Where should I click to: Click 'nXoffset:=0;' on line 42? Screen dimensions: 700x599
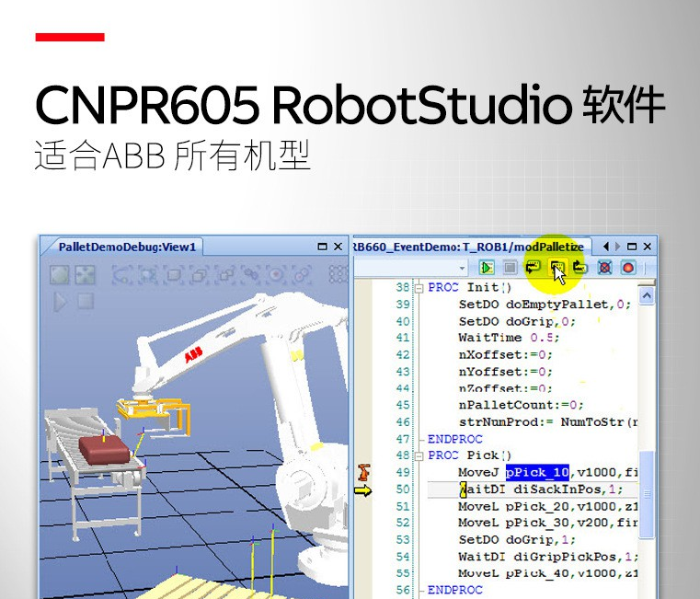(505, 355)
